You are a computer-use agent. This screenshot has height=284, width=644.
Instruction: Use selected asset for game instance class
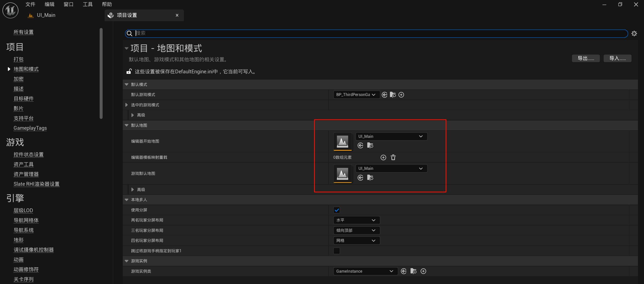click(x=404, y=271)
